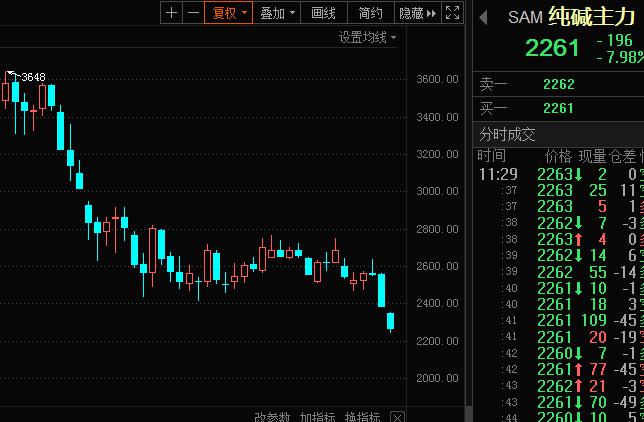Click the latest cyan candlestick near 2300

[391, 321]
